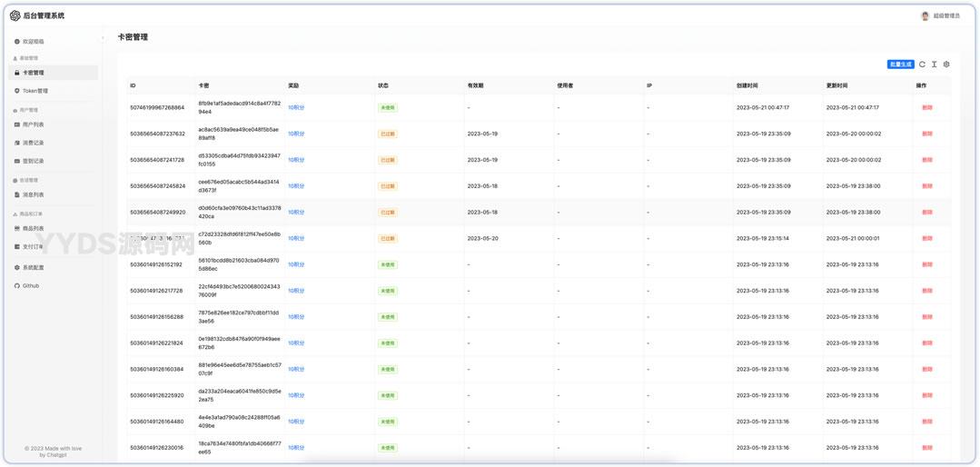Open the table column settings gear
Image resolution: width=980 pixels, height=467 pixels.
[946, 65]
